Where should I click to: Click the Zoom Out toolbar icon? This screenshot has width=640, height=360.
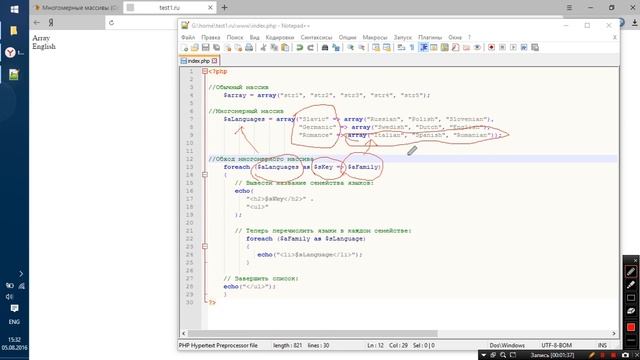[361, 48]
